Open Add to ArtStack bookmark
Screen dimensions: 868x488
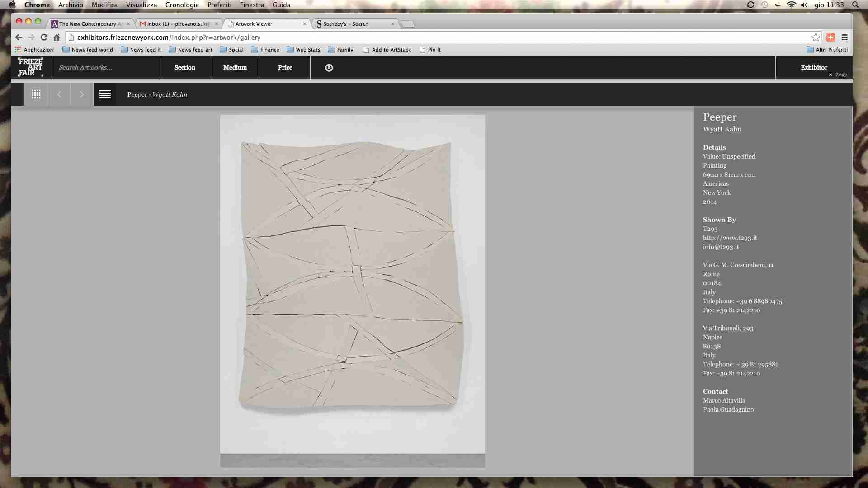(391, 50)
